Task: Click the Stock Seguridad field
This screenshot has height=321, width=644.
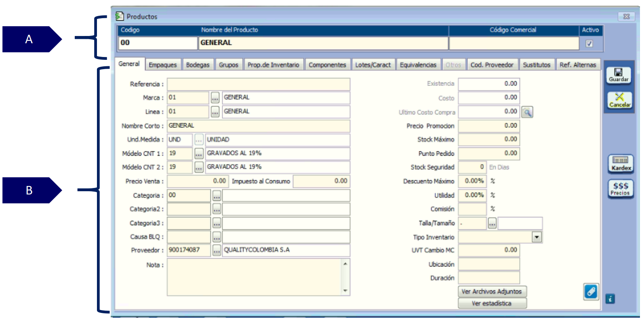Action: pyautogui.click(x=472, y=167)
